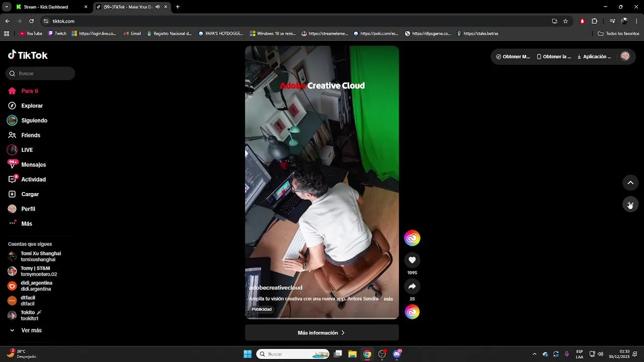This screenshot has height=362, width=644.
Task: Expand Ver más followed accounts
Action: tap(25, 330)
